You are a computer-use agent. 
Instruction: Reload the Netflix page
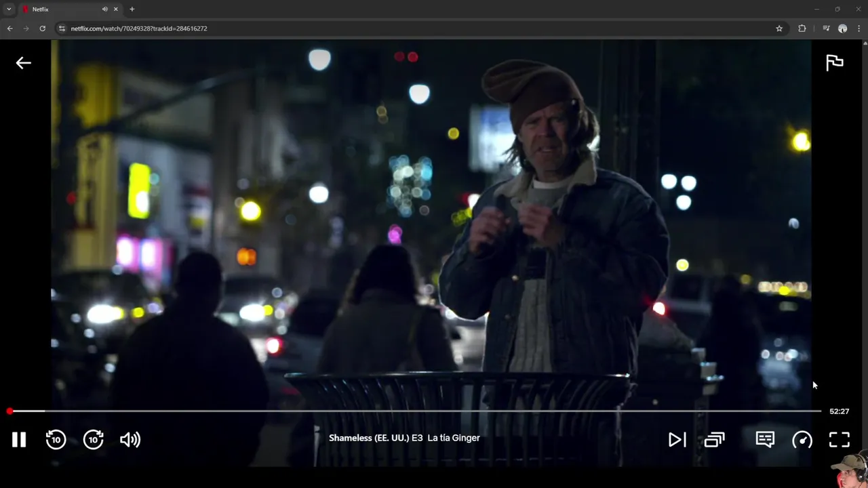coord(42,28)
